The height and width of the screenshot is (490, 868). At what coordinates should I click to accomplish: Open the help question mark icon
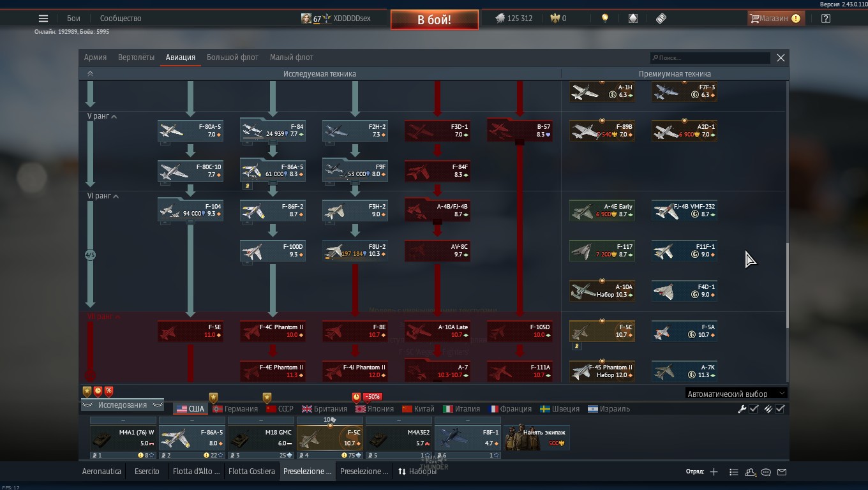(825, 19)
